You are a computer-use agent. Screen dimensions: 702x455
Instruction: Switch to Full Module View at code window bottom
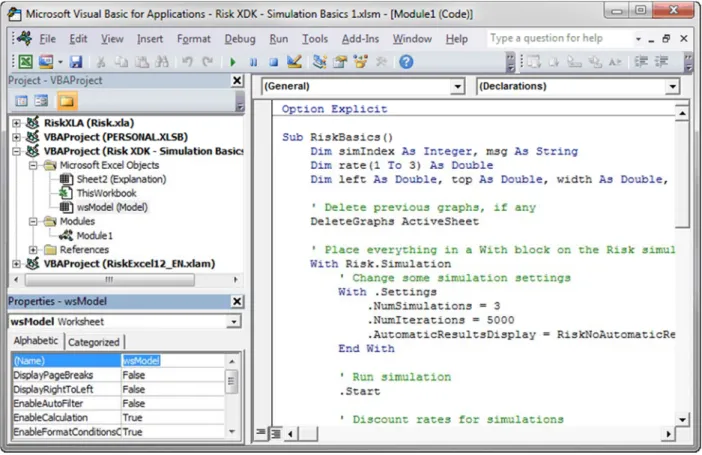pos(276,433)
